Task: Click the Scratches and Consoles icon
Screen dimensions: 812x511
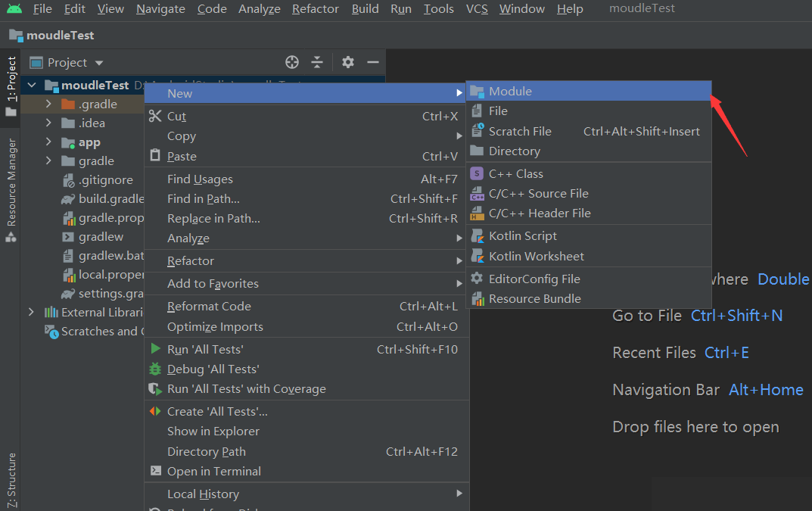Action: pyautogui.click(x=51, y=331)
